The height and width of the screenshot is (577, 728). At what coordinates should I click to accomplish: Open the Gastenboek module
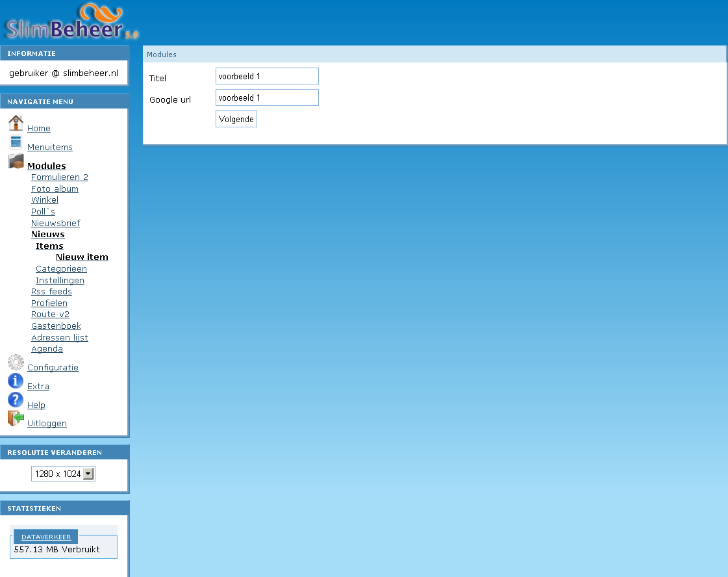click(x=56, y=326)
